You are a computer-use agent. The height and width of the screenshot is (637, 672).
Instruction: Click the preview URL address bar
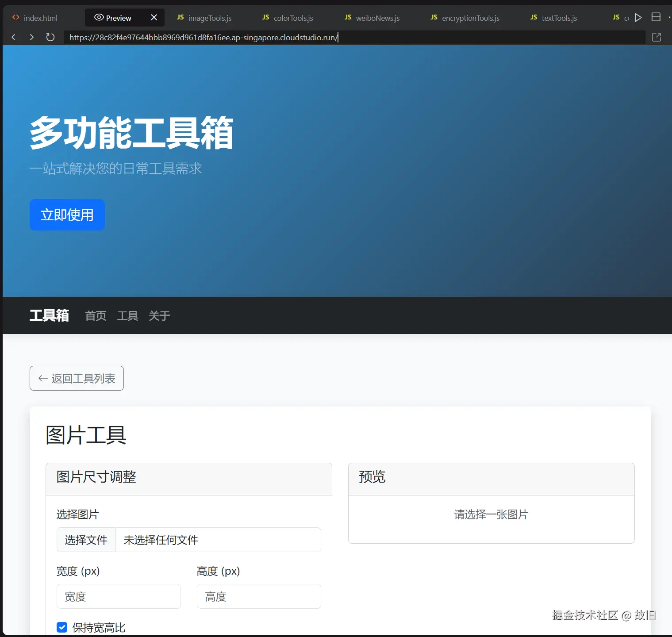(354, 37)
